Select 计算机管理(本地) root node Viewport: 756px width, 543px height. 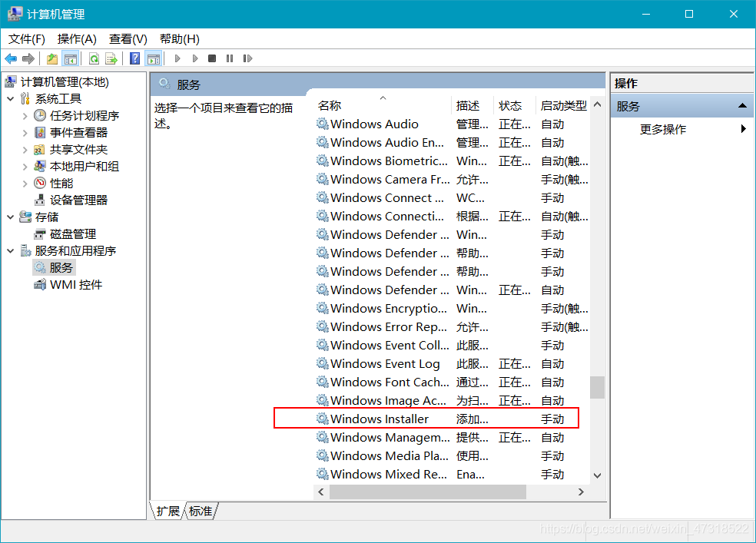tap(64, 82)
